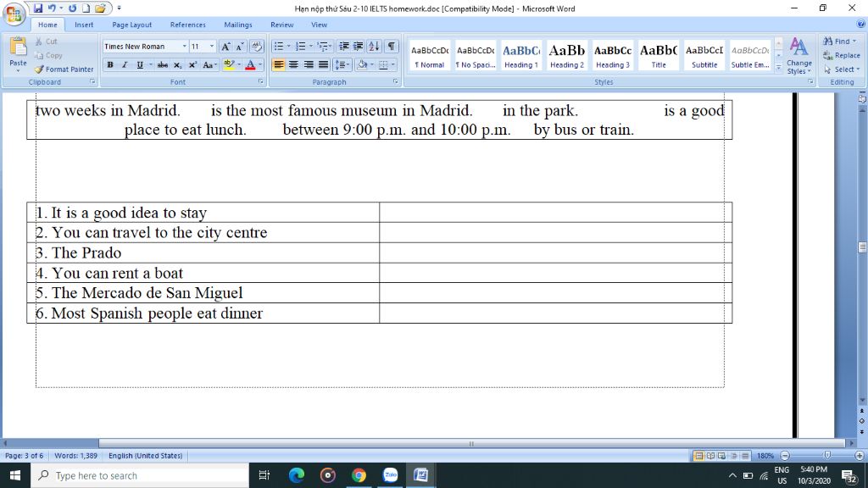Click Replace in Editing group
The height and width of the screenshot is (488, 868).
tap(842, 55)
